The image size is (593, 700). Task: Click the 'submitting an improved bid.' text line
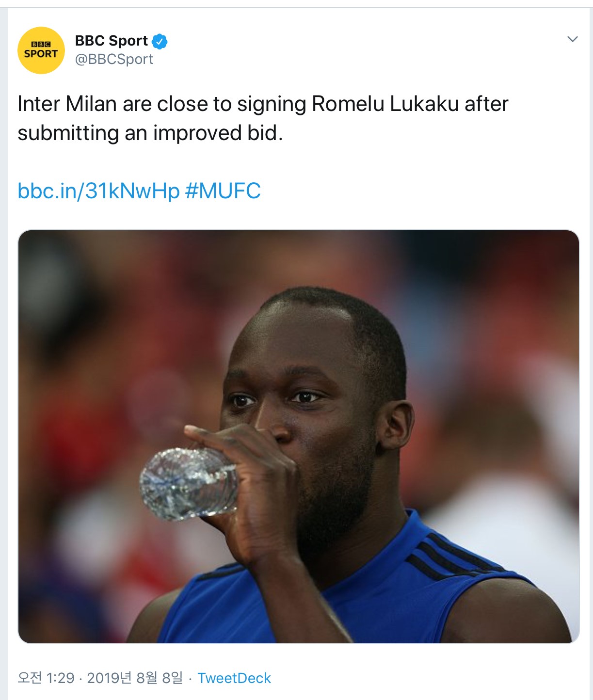click(150, 133)
